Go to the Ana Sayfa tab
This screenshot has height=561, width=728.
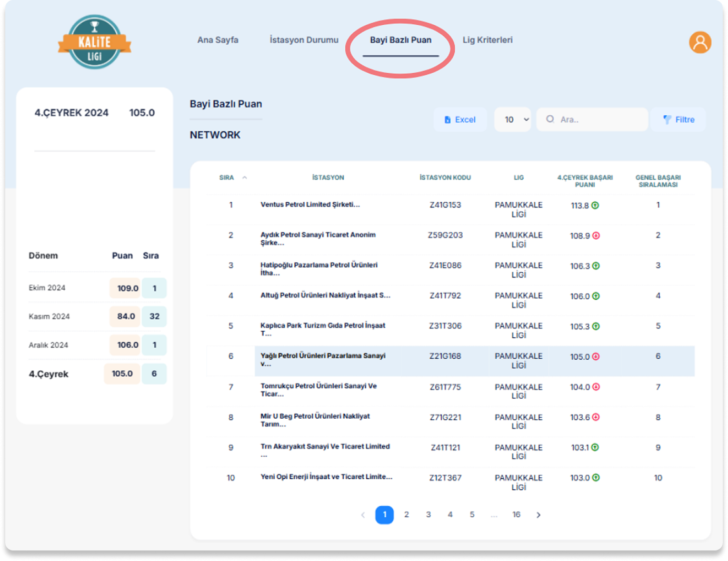point(217,40)
